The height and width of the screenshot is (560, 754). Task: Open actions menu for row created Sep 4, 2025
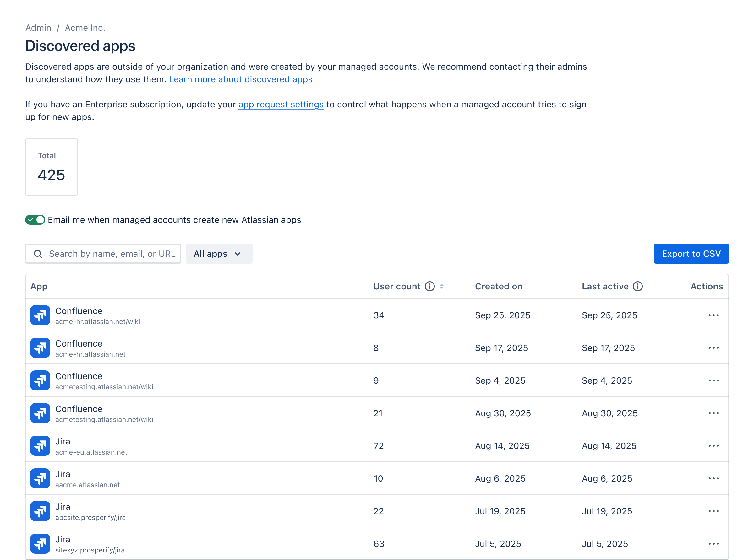[714, 380]
